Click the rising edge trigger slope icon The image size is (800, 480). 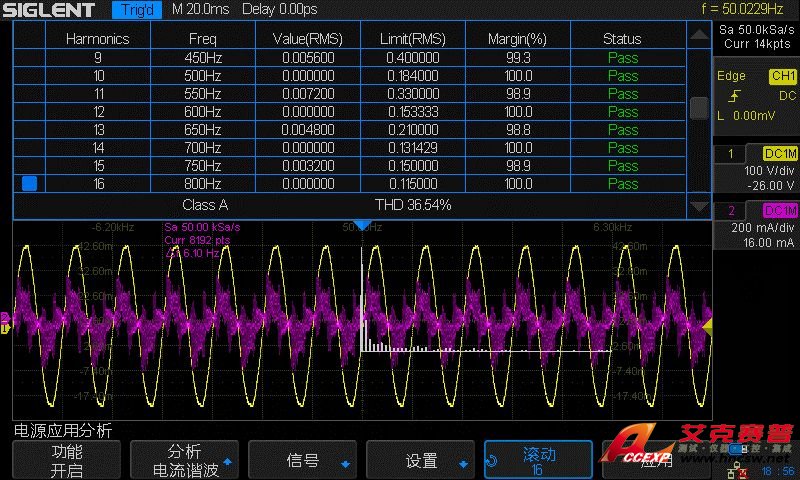(x=735, y=95)
